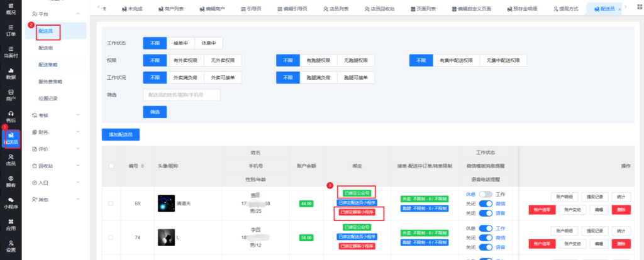Viewport: 644px width, 260px height.
Task: Open the 小程序 (Mini program) sidebar icon
Action: pyautogui.click(x=11, y=202)
